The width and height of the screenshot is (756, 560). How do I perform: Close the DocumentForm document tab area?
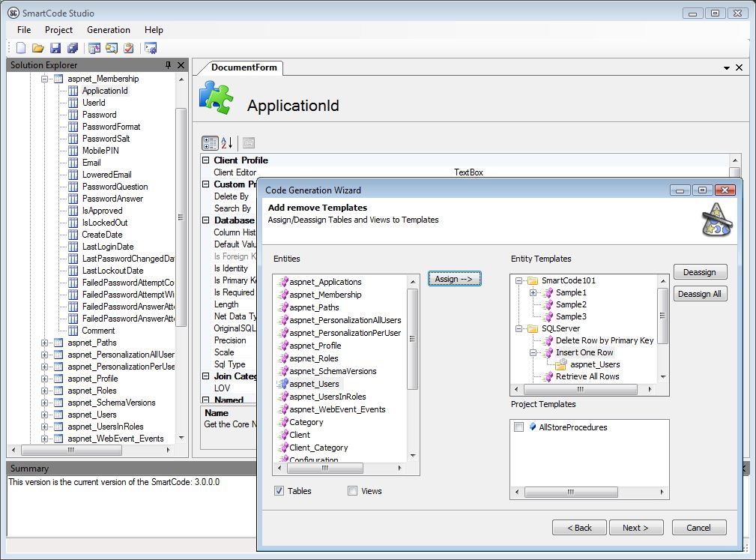point(739,67)
